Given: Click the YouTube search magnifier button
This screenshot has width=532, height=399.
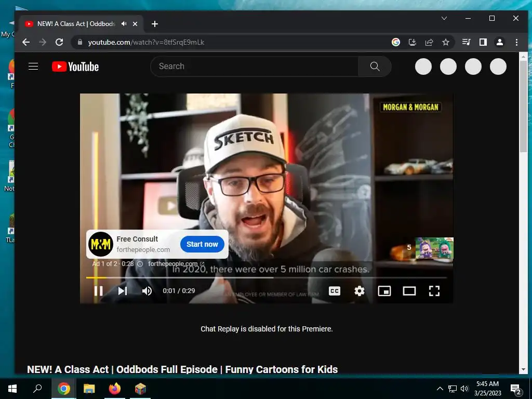Looking at the screenshot, I should point(375,66).
